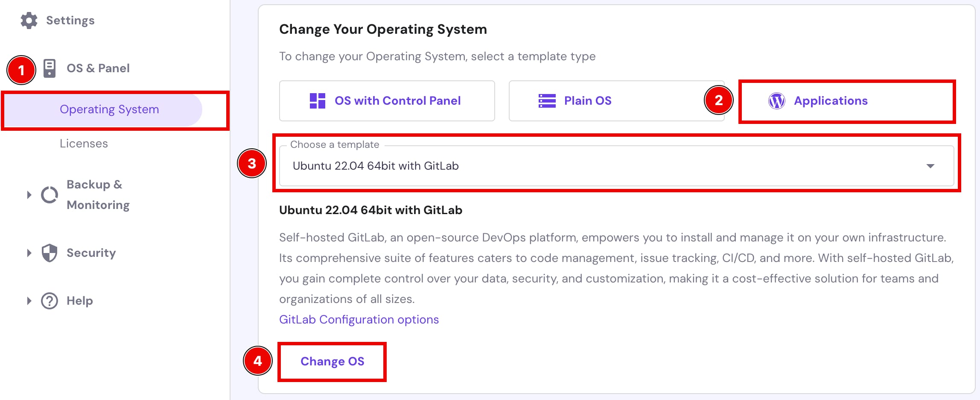
Task: Select the Operating System sidebar item
Action: [109, 109]
